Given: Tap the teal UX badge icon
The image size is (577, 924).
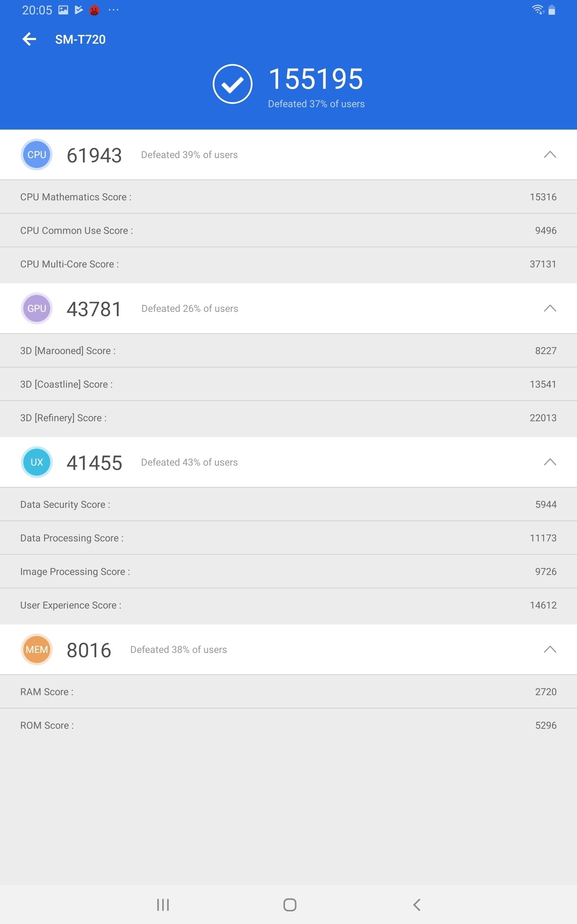Looking at the screenshot, I should pyautogui.click(x=37, y=462).
